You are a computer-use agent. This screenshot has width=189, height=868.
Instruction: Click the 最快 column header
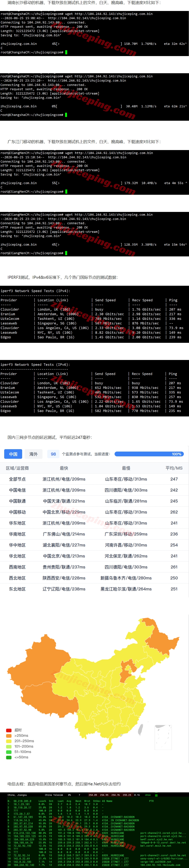[x=64, y=468]
